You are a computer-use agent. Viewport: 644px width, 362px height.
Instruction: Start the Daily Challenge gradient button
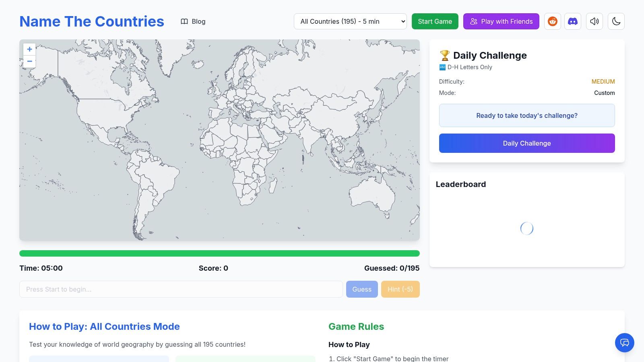pyautogui.click(x=526, y=143)
